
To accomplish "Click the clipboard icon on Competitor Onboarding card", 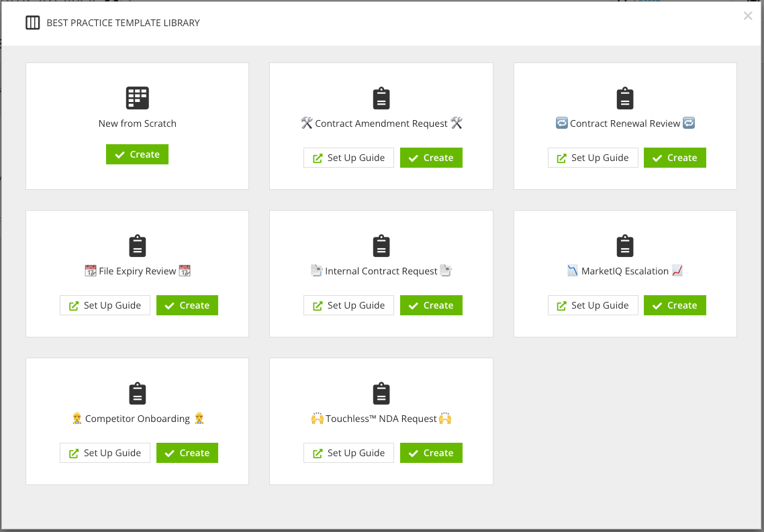I will [137, 393].
